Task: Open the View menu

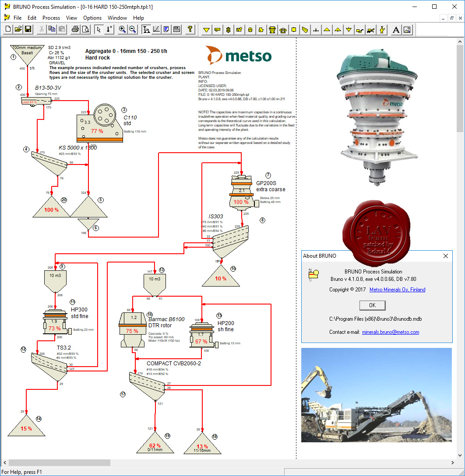Action: 71,18
